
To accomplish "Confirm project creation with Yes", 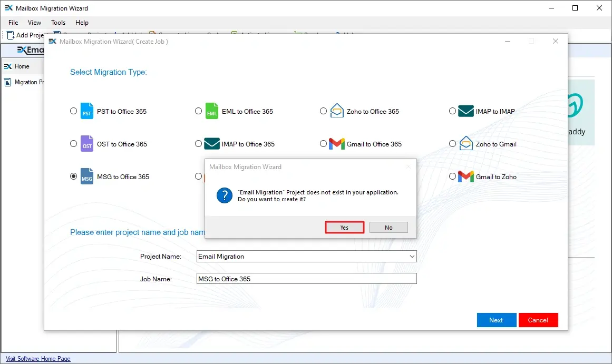I will 344,228.
